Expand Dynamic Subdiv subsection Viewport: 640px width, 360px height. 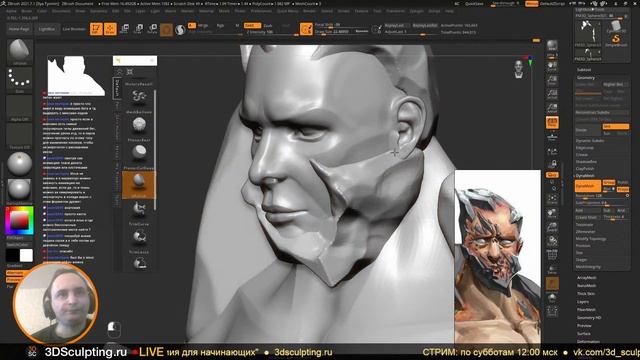click(590, 140)
